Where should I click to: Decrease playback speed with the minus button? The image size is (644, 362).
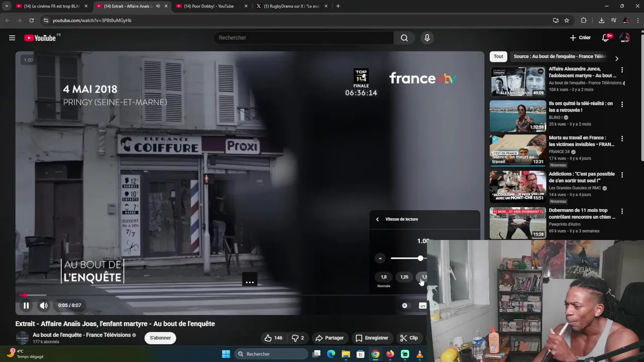pos(380,258)
